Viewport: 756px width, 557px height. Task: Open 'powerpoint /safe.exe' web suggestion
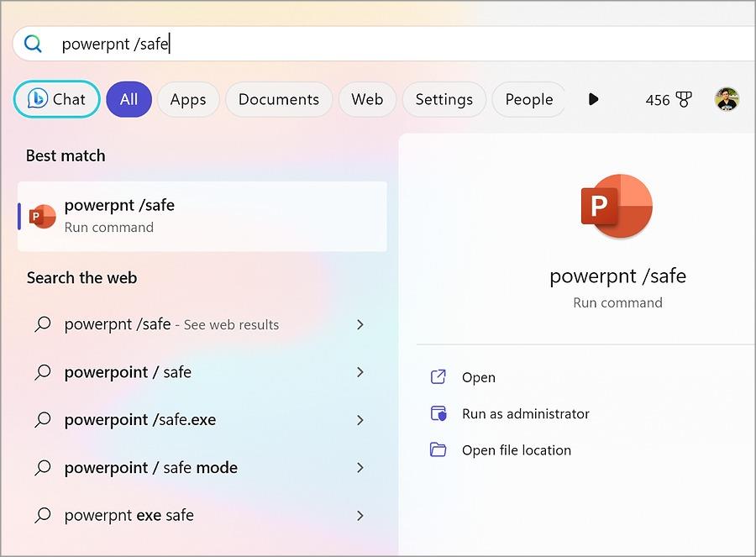pyautogui.click(x=202, y=420)
